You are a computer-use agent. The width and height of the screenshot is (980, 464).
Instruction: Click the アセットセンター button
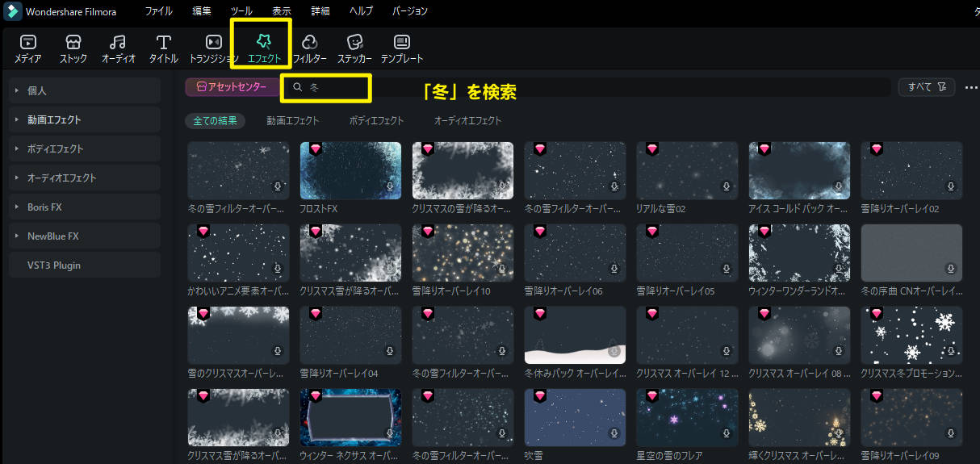pyautogui.click(x=232, y=87)
